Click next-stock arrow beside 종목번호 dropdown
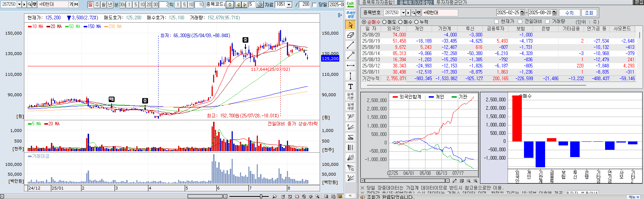The height and width of the screenshot is (199, 644). (x=408, y=12)
